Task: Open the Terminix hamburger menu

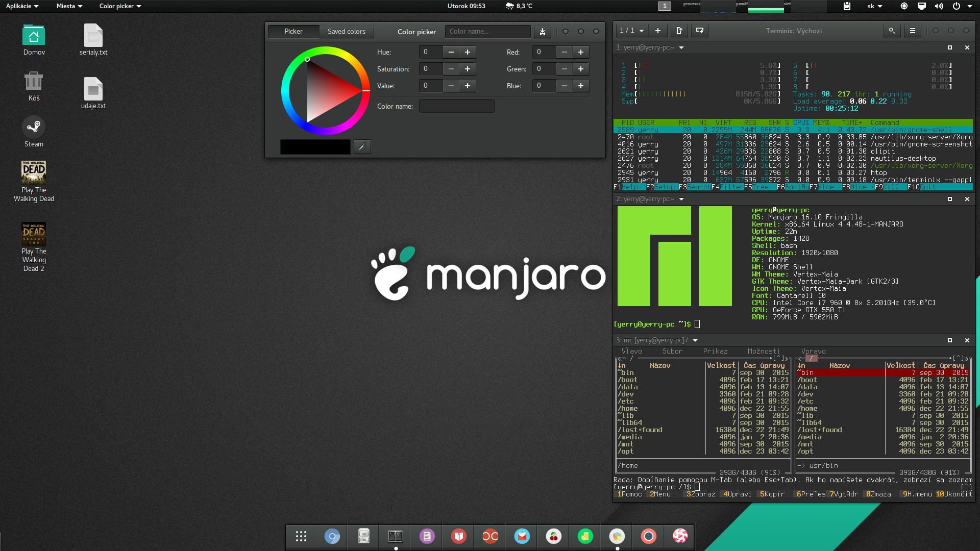Action: pyautogui.click(x=913, y=31)
